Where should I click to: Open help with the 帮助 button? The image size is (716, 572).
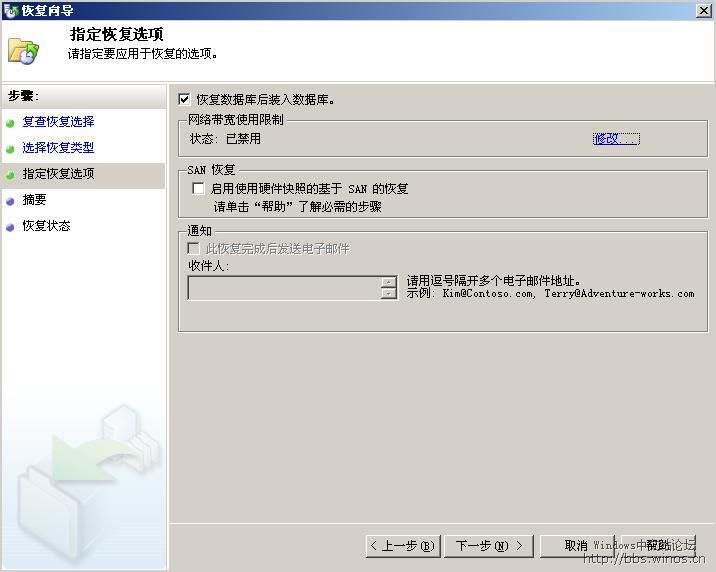[657, 546]
